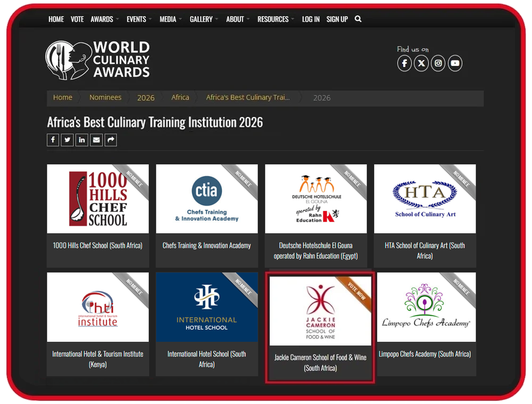Share the page on Facebook below the title
The image size is (532, 404).
click(53, 140)
